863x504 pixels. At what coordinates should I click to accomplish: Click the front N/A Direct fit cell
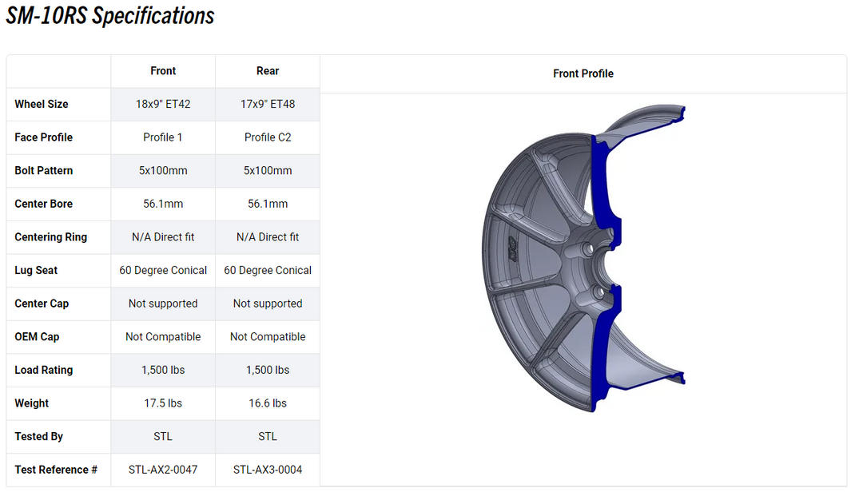(x=163, y=237)
